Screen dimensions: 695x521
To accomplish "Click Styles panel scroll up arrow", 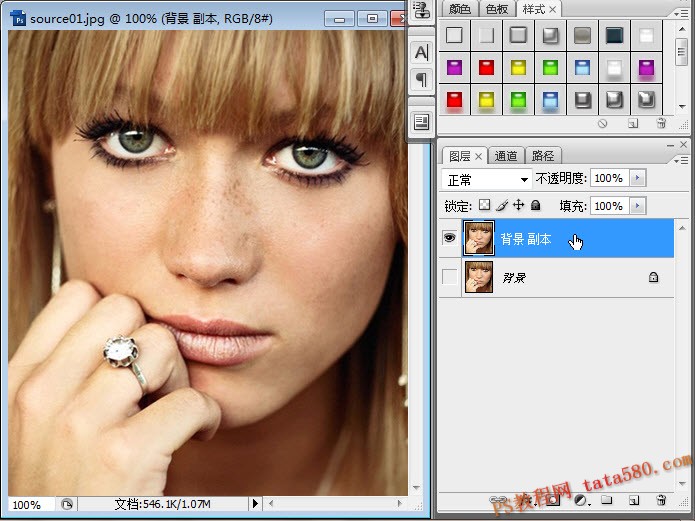I will tap(682, 29).
